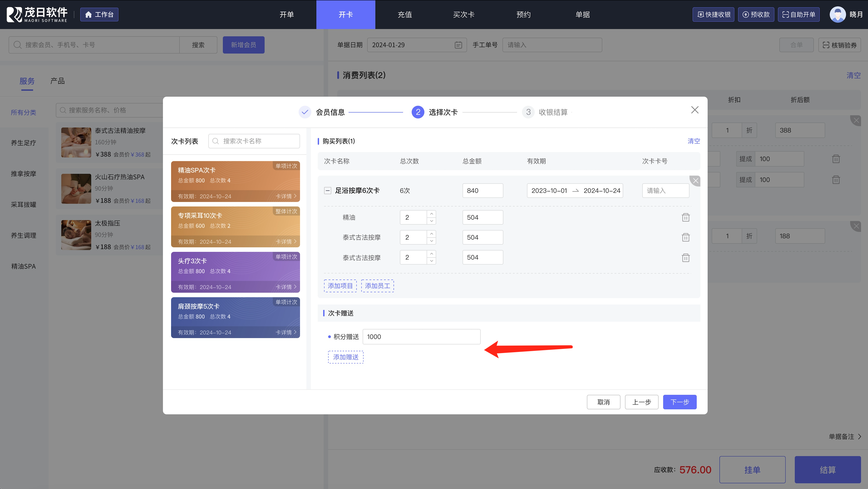Open 预收款 prepayment
This screenshot has width=868, height=489.
pyautogui.click(x=756, y=14)
